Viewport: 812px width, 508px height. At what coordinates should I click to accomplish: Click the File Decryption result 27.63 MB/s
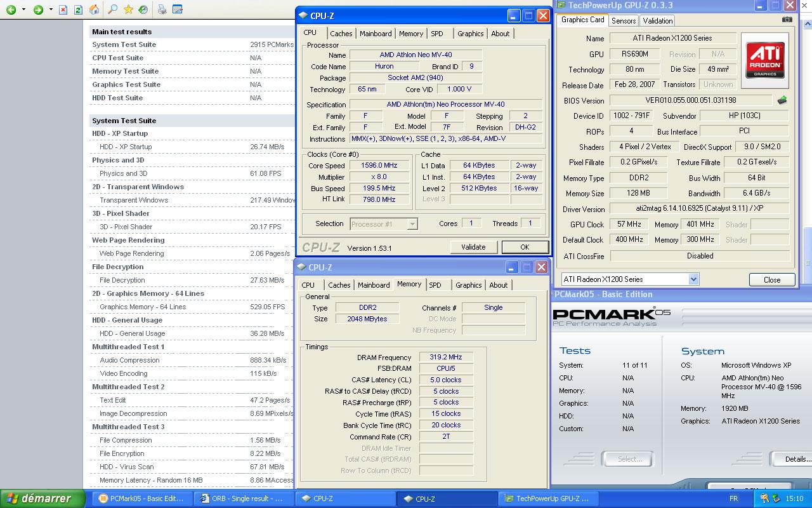coord(267,280)
